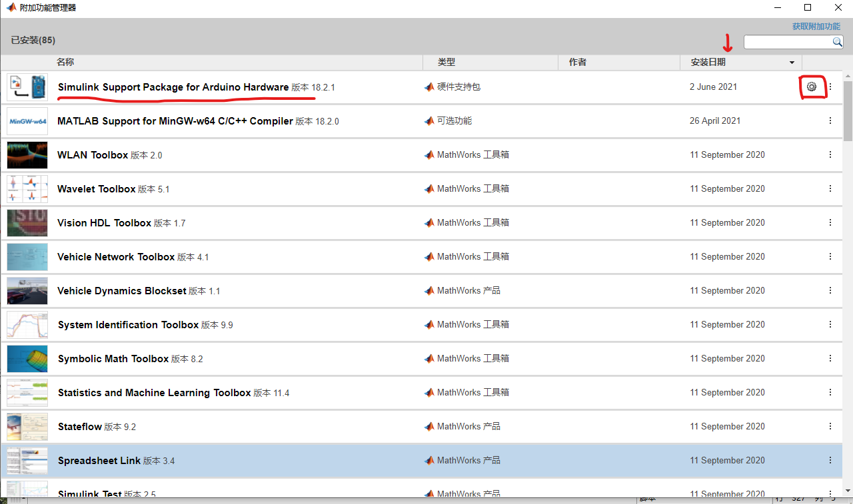Click inside the search input field
This screenshot has height=504, width=853.
pos(786,42)
